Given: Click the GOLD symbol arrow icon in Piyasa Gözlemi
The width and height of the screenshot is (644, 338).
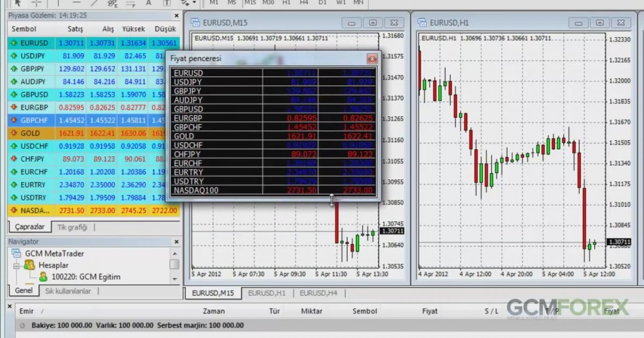Looking at the screenshot, I should [x=14, y=133].
